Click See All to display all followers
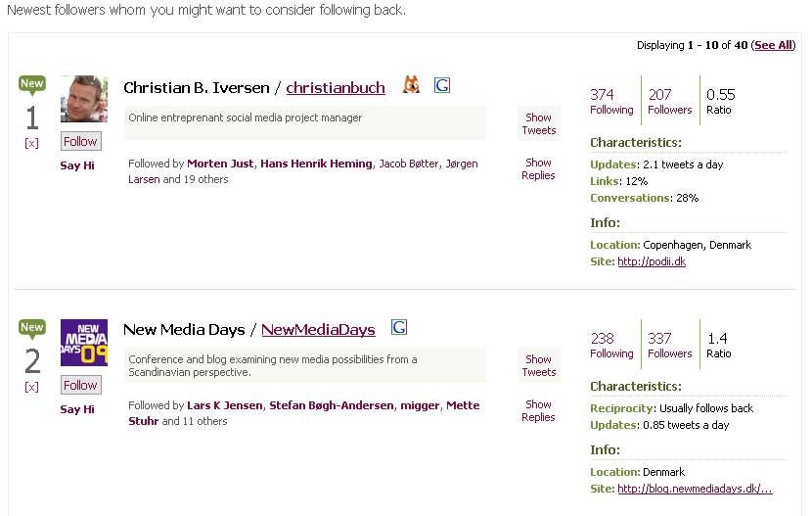The width and height of the screenshot is (812, 516). click(774, 45)
